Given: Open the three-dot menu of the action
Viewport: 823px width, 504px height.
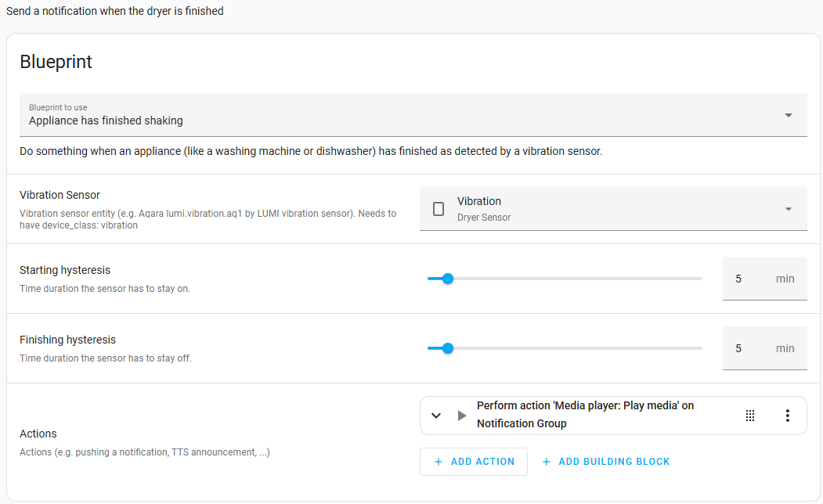Looking at the screenshot, I should click(x=788, y=416).
